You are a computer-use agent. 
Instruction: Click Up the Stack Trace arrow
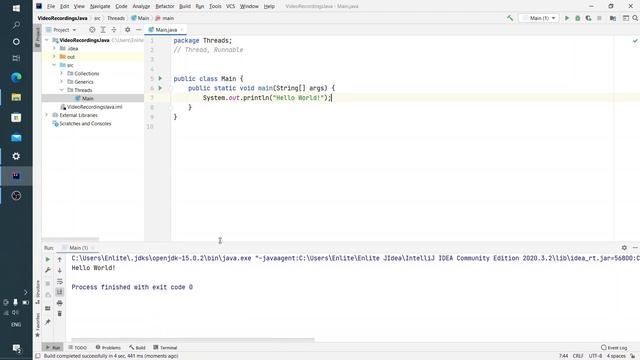point(60,259)
